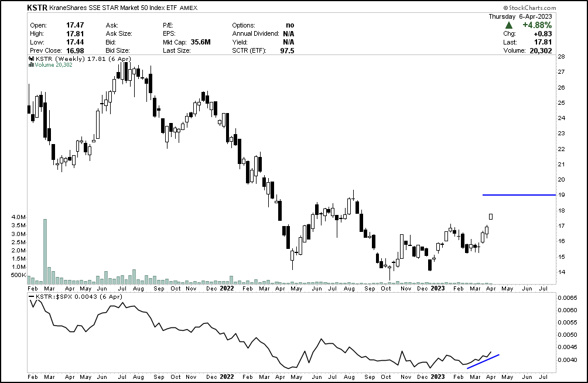This screenshot has height=383, width=588.
Task: Click the Low value 17.44
Action: pos(75,42)
